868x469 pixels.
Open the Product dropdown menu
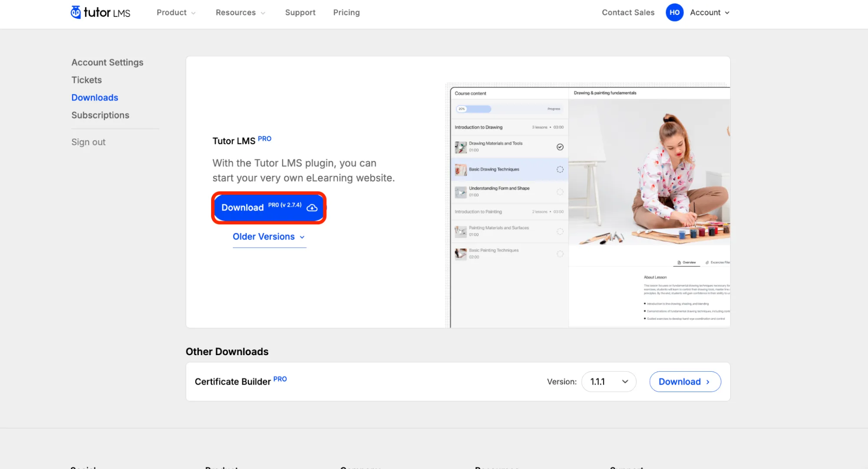pos(176,13)
